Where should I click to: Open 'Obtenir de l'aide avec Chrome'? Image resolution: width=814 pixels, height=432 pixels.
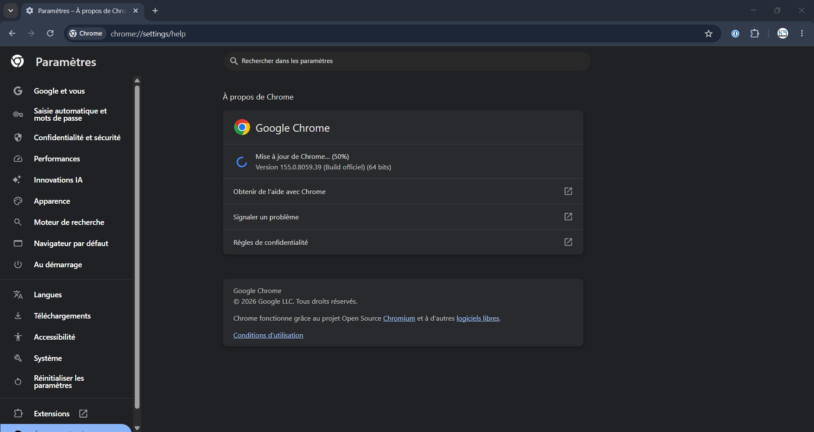point(403,192)
